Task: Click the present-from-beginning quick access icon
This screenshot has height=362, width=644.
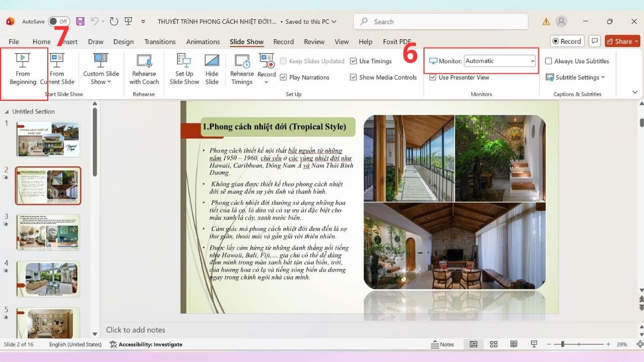Action: pyautogui.click(x=128, y=21)
